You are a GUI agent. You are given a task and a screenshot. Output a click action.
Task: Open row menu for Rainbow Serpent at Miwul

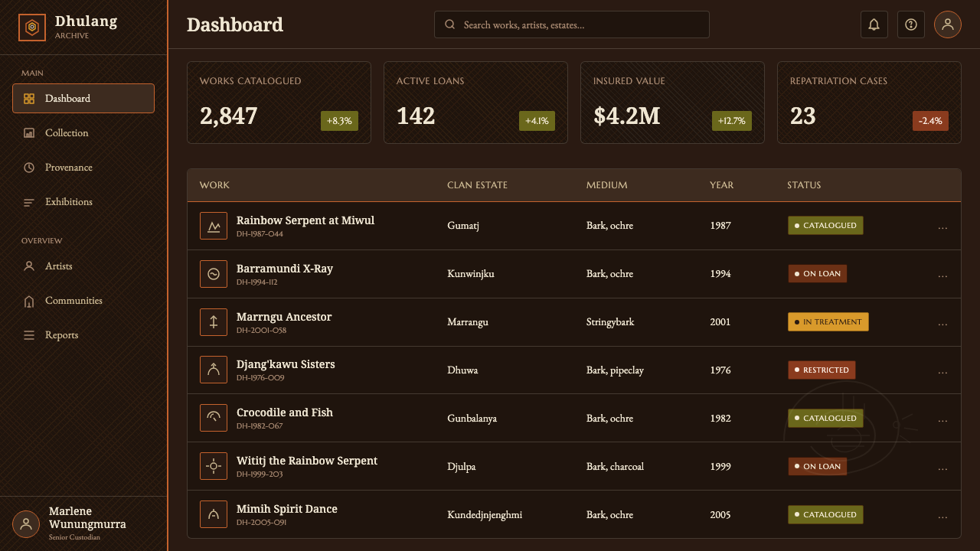pos(942,227)
